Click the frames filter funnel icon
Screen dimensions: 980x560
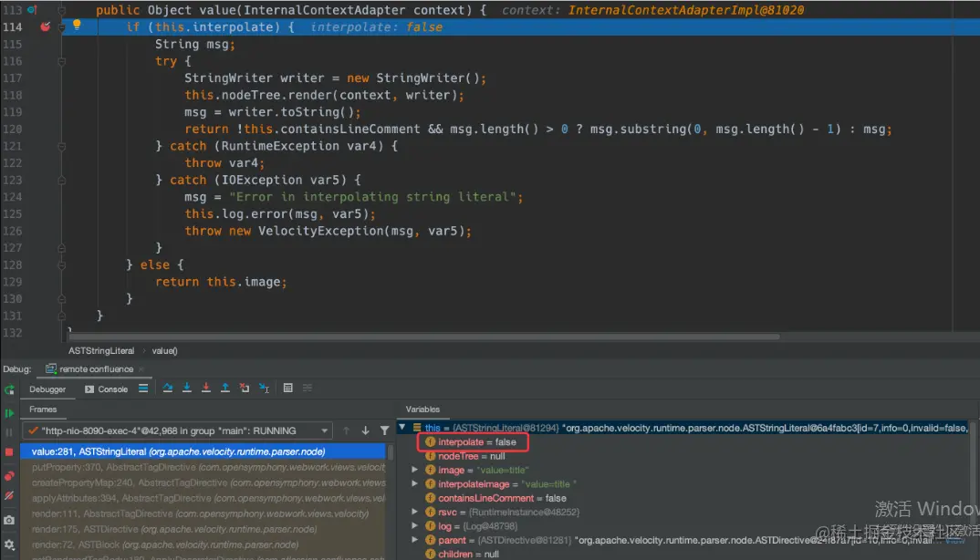pyautogui.click(x=384, y=430)
